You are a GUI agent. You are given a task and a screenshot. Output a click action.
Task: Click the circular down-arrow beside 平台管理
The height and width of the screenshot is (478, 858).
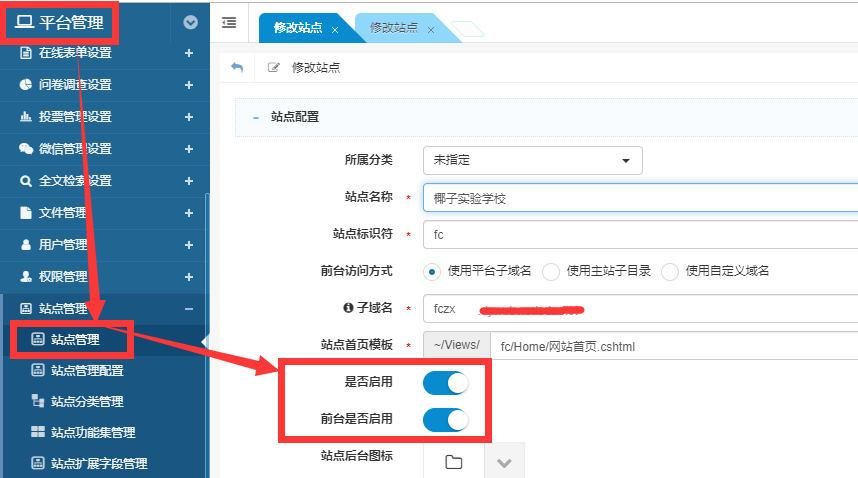pyautogui.click(x=190, y=22)
